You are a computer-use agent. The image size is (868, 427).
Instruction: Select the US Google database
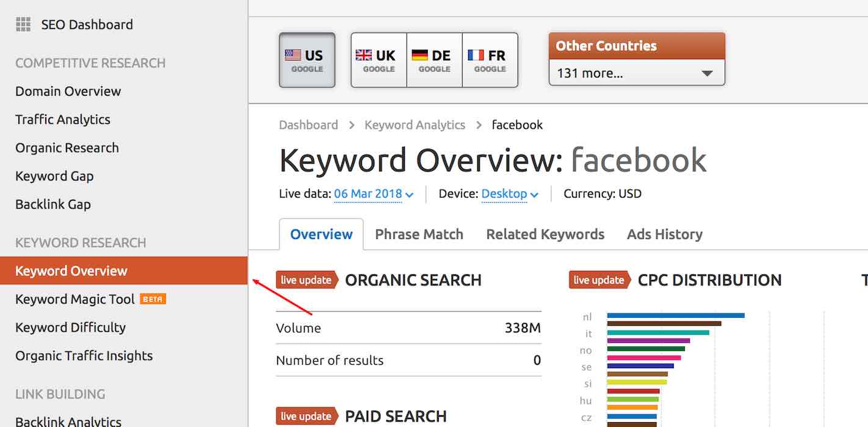pos(307,60)
